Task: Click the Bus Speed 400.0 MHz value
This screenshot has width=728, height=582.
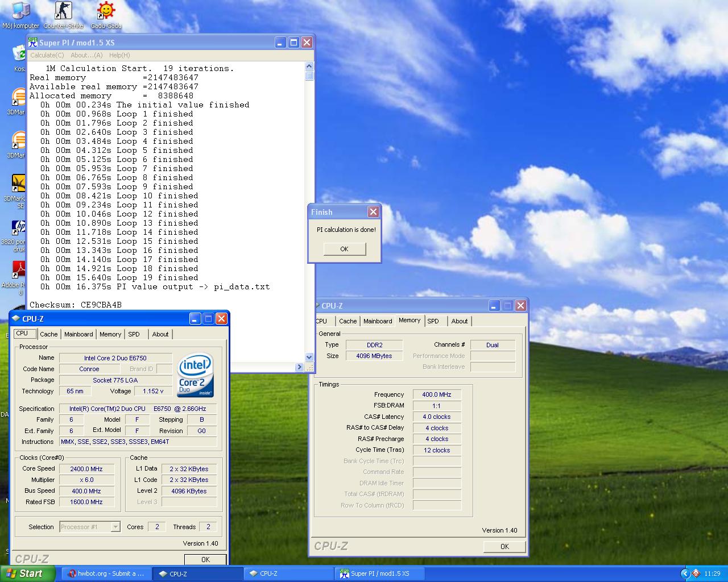Action: click(86, 491)
